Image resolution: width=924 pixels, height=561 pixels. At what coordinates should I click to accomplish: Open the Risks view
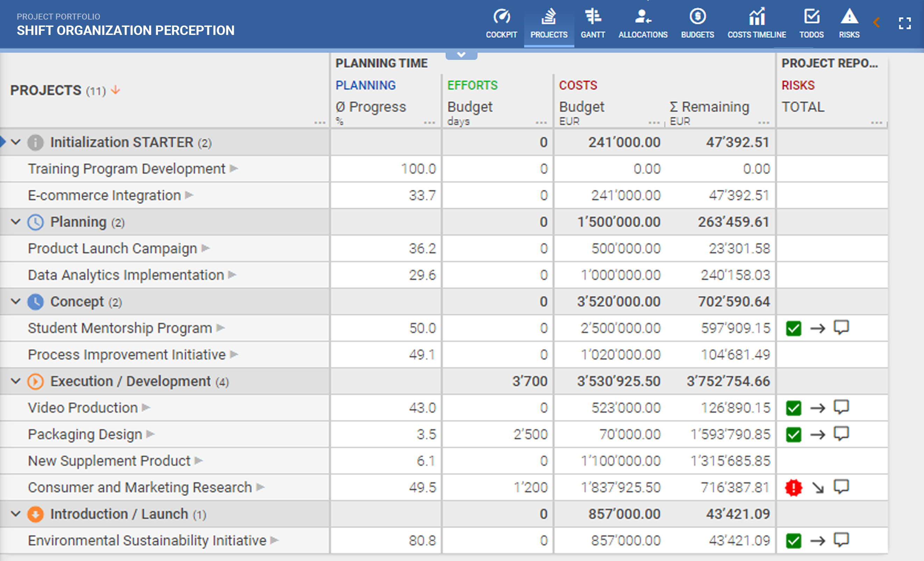(849, 24)
